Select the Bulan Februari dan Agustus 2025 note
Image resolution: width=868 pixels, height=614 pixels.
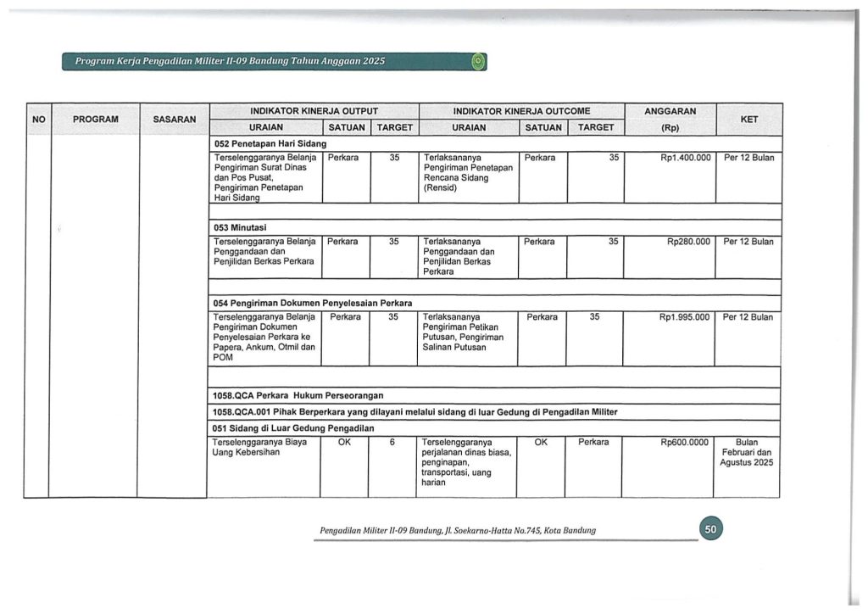coord(747,453)
